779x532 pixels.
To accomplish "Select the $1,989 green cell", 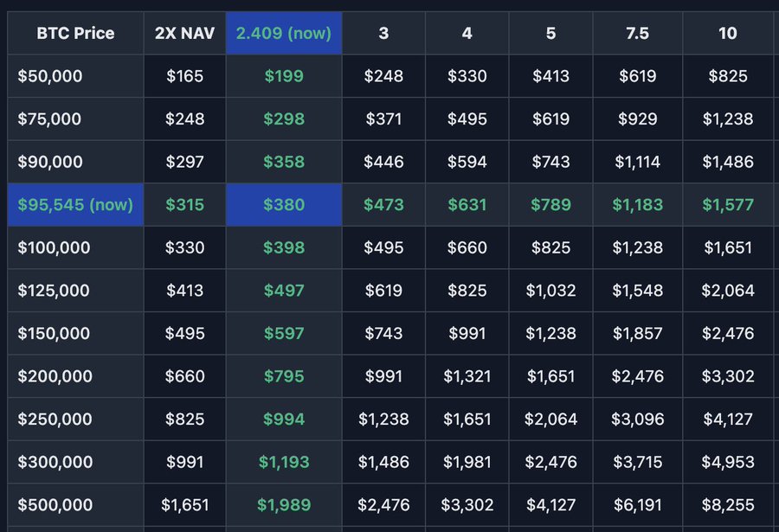I will coord(284,504).
